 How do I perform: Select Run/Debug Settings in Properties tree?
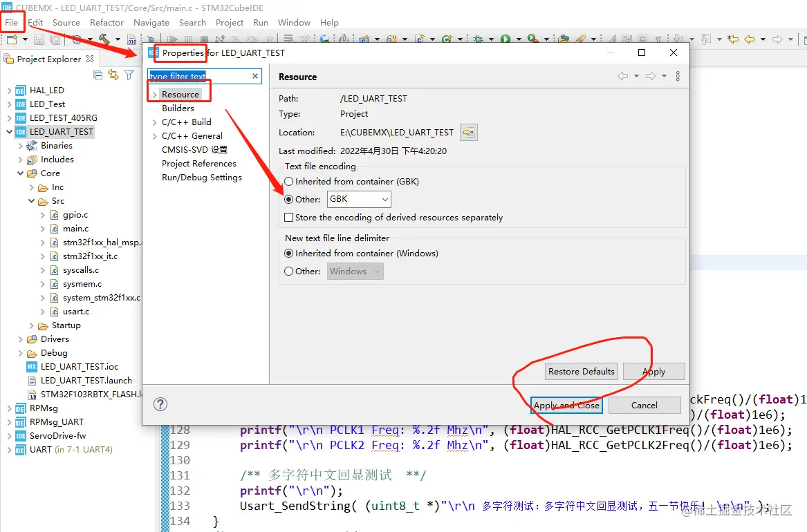click(x=202, y=178)
